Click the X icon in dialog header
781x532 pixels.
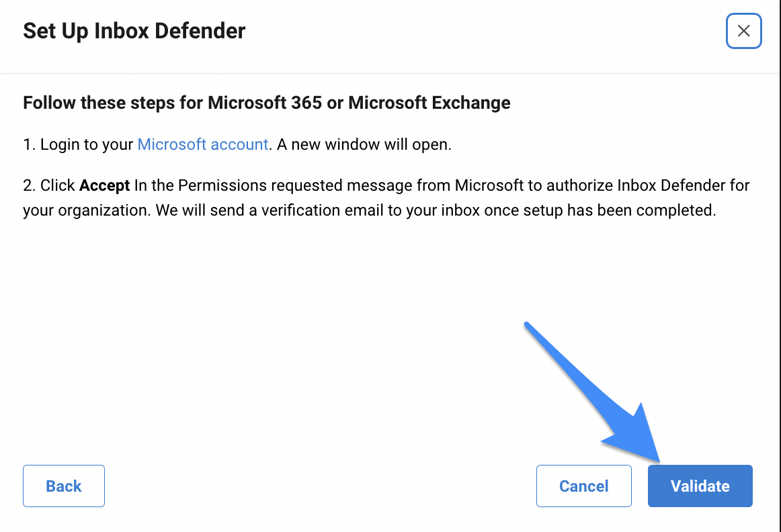pyautogui.click(x=743, y=31)
